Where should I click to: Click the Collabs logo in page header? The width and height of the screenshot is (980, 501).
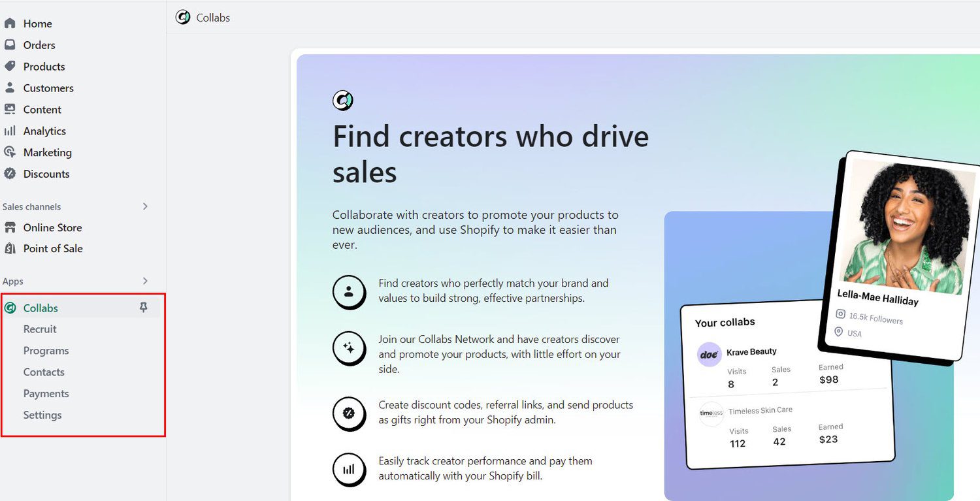[183, 18]
